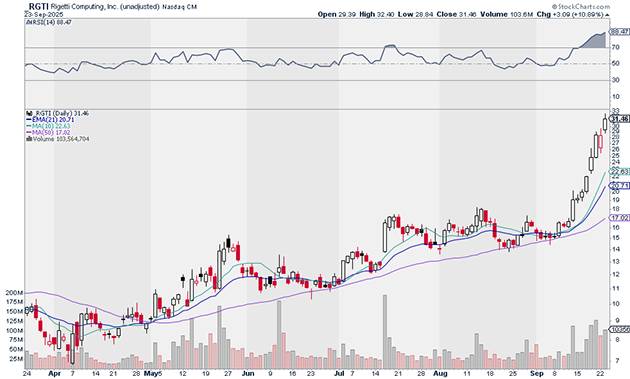Click the Aug label on the date axis
Screen dimensions: 630x379
[440, 374]
